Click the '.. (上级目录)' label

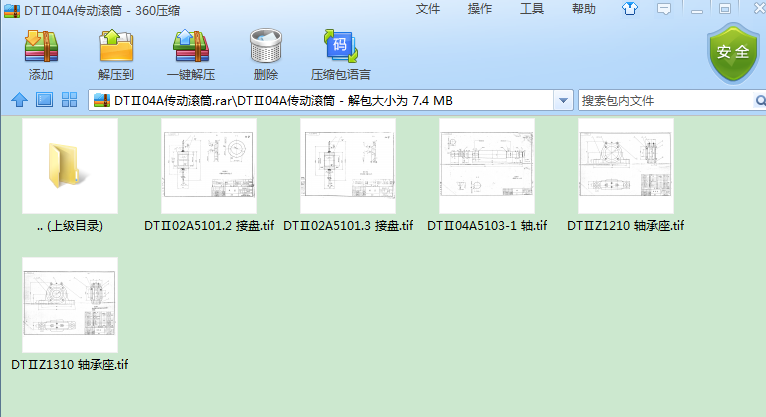click(70, 226)
